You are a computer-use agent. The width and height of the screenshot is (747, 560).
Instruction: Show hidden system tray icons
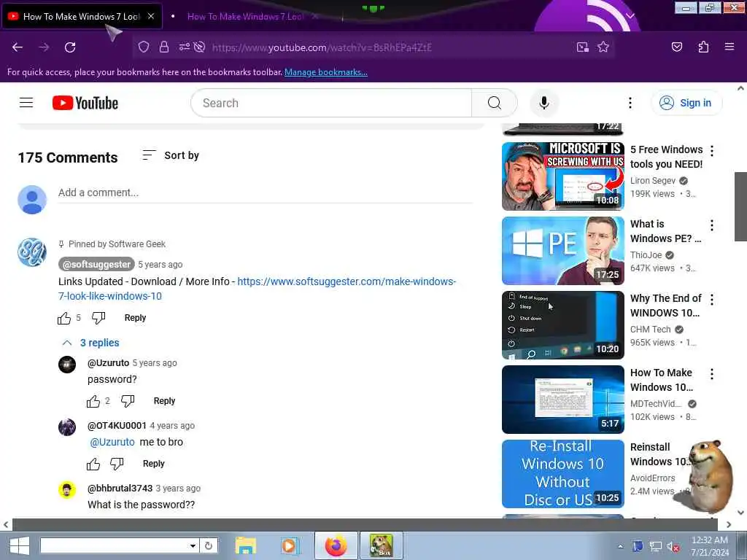pyautogui.click(x=620, y=546)
